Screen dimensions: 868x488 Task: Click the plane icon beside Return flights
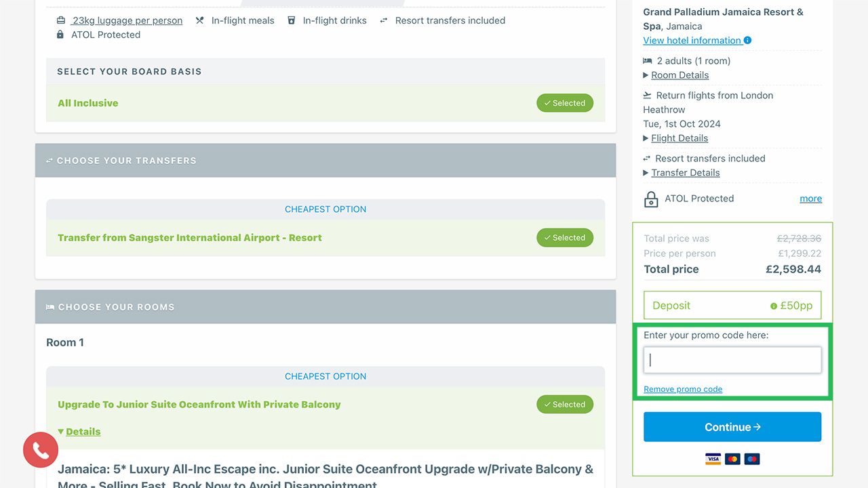point(648,96)
